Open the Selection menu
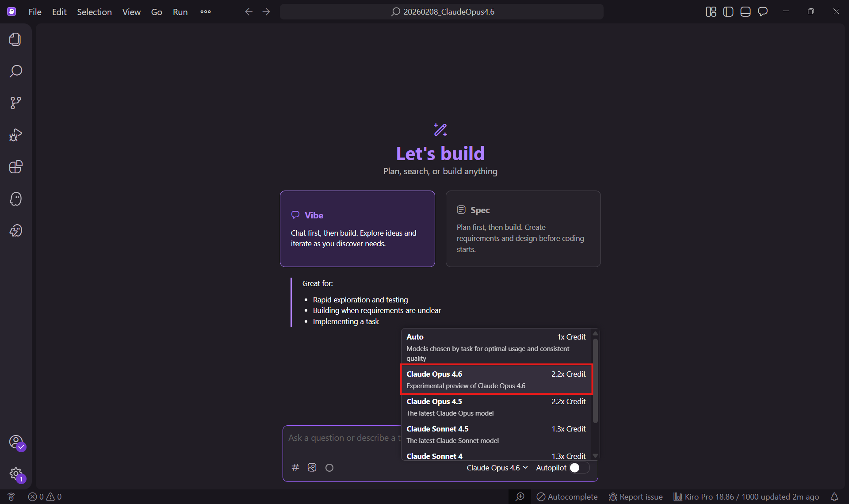This screenshot has width=849, height=504. click(94, 12)
